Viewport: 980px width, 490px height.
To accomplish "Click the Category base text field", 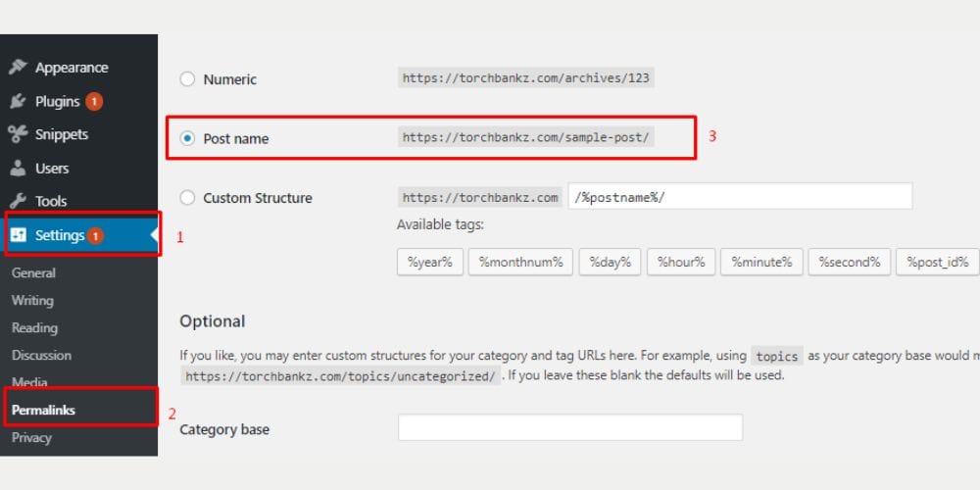I will 569,427.
